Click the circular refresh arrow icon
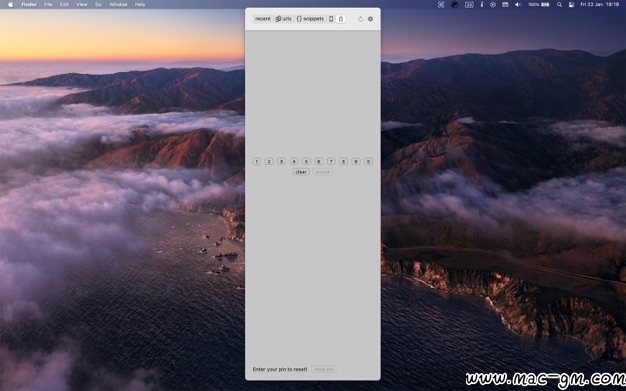 360,19
